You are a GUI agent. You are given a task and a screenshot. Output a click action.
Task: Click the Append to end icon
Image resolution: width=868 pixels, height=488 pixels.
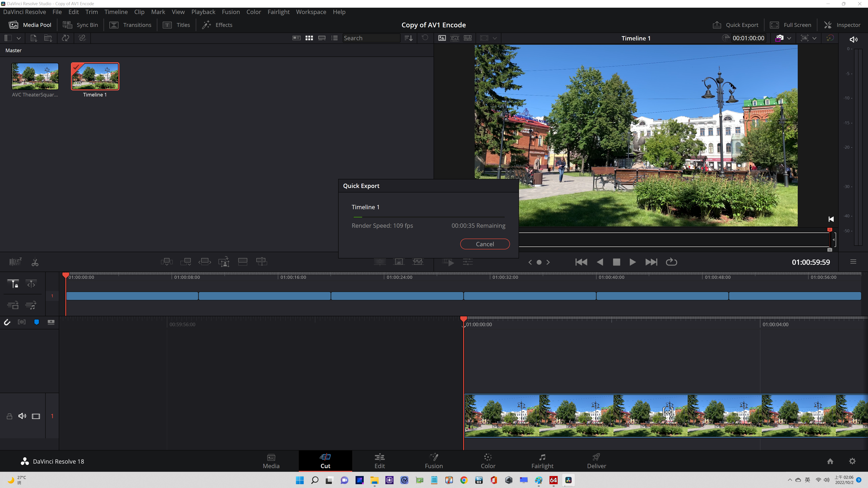[x=186, y=262]
